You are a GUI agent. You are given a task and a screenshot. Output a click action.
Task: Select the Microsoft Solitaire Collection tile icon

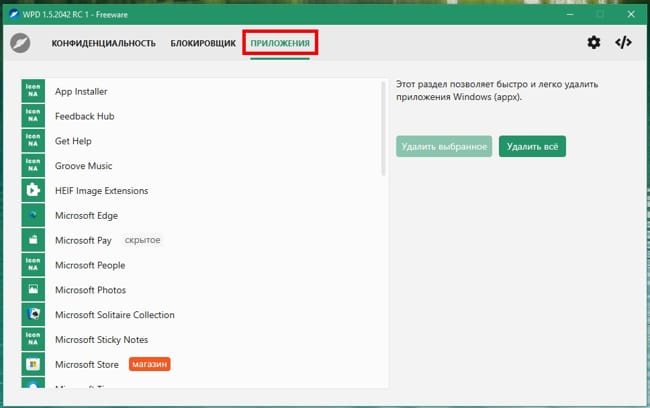(x=33, y=315)
